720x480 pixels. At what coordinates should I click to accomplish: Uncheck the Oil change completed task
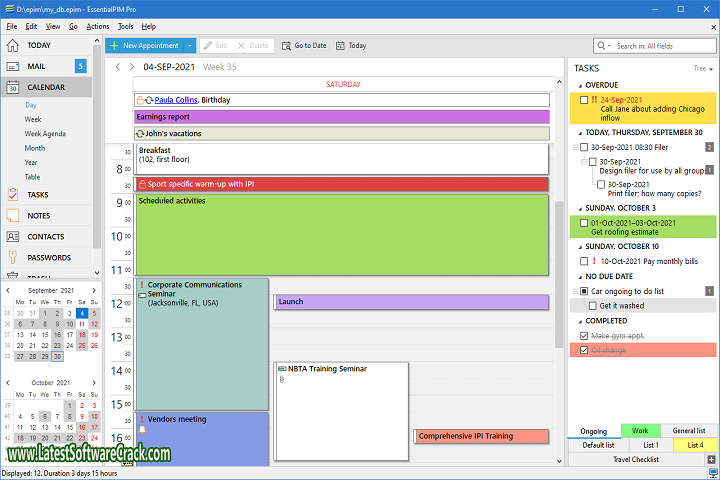tap(584, 350)
